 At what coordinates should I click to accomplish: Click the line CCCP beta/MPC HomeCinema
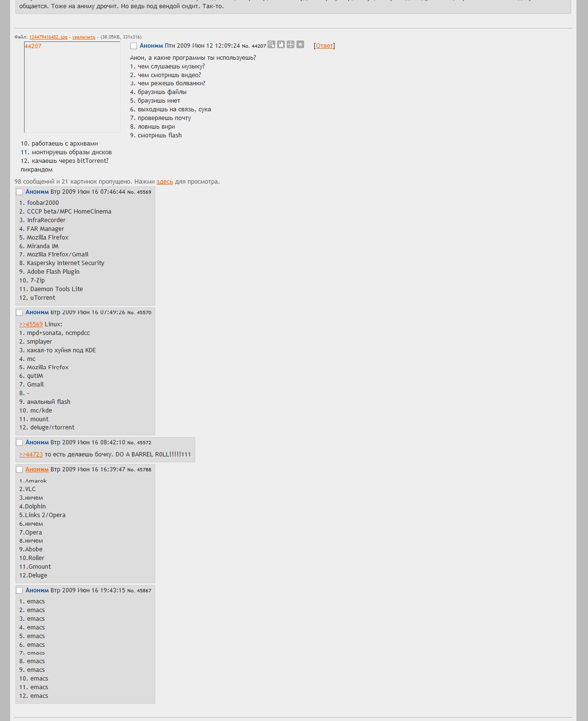(65, 212)
